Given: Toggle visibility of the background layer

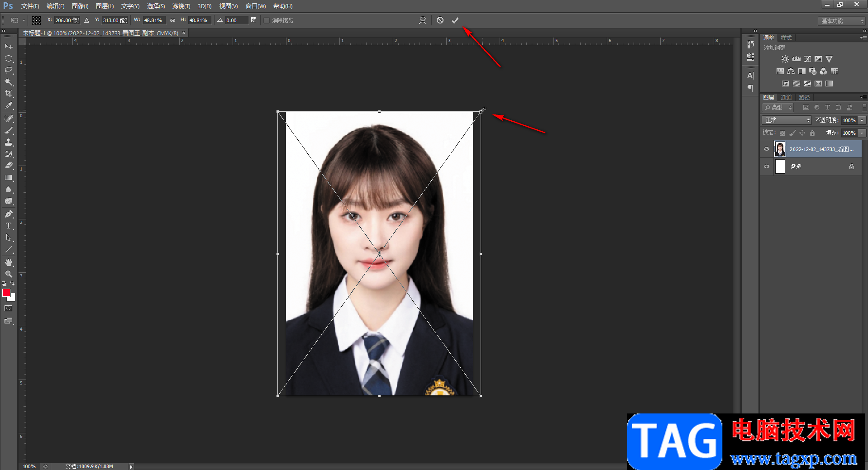Looking at the screenshot, I should coord(767,166).
